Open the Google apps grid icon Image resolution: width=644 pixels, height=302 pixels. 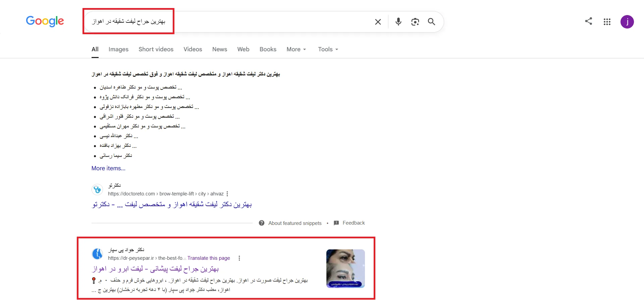pyautogui.click(x=607, y=22)
